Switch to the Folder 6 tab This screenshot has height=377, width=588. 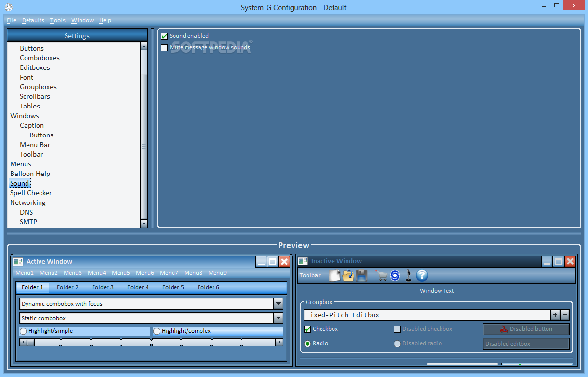click(x=208, y=287)
